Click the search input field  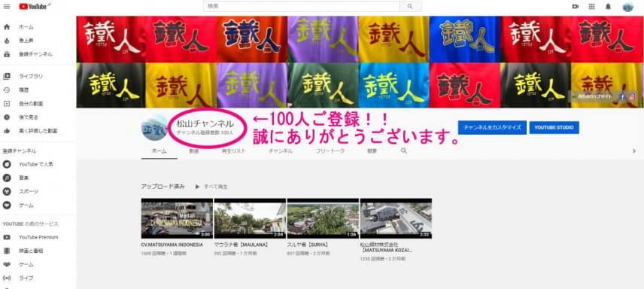click(x=301, y=6)
